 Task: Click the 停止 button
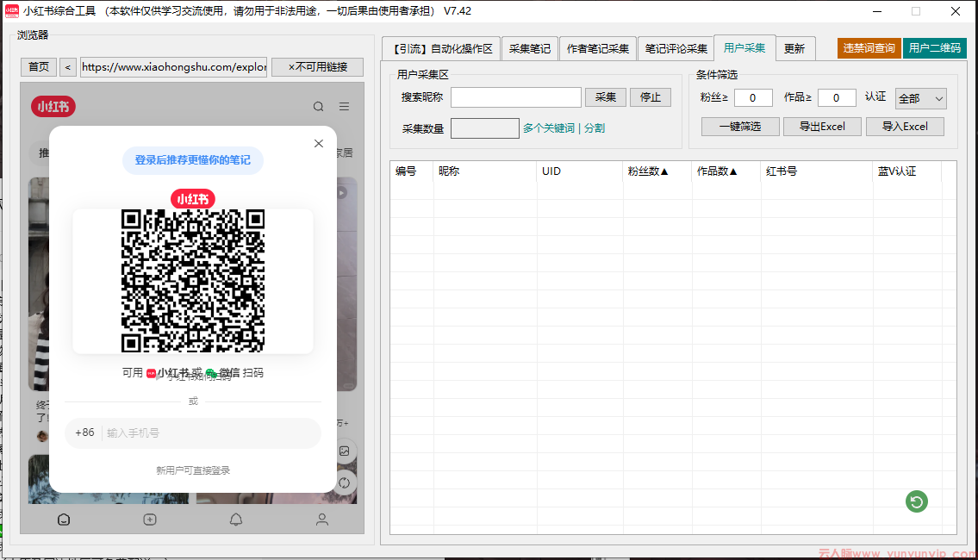650,97
